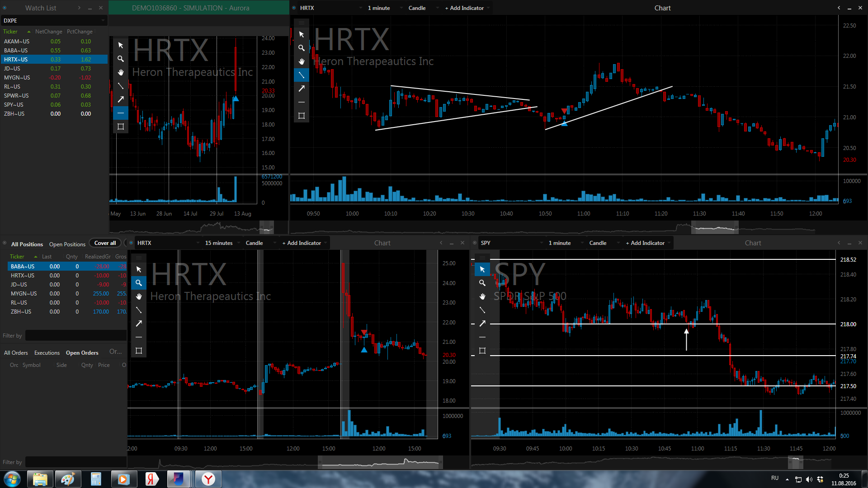Toggle active zoom tool on HRTX 15 minutes chart
Image resolution: width=868 pixels, height=488 pixels.
pos(139,283)
